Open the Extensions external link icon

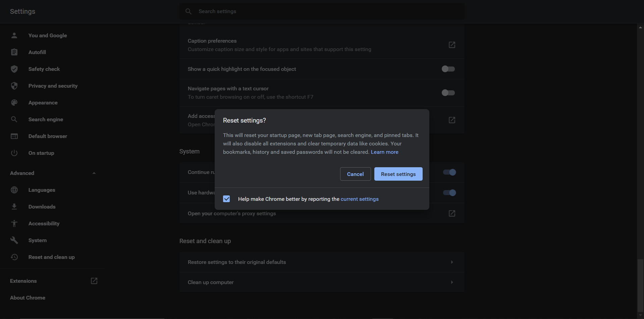pyautogui.click(x=94, y=281)
